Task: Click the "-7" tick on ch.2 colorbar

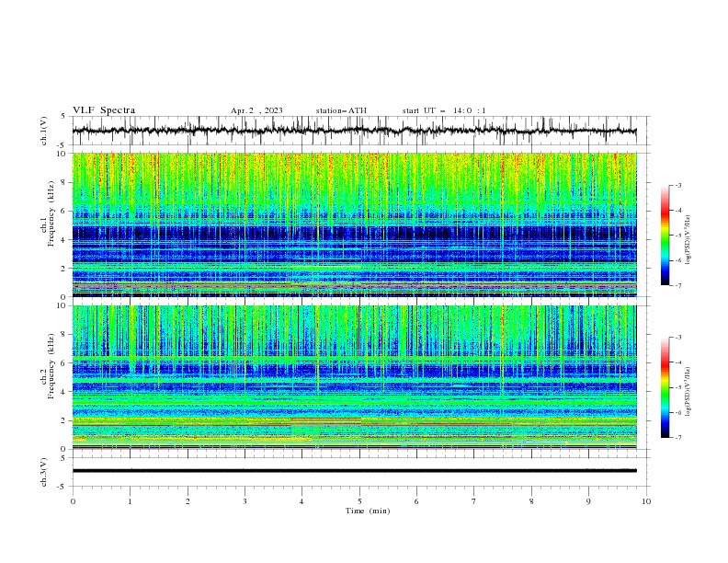Action: [677, 438]
